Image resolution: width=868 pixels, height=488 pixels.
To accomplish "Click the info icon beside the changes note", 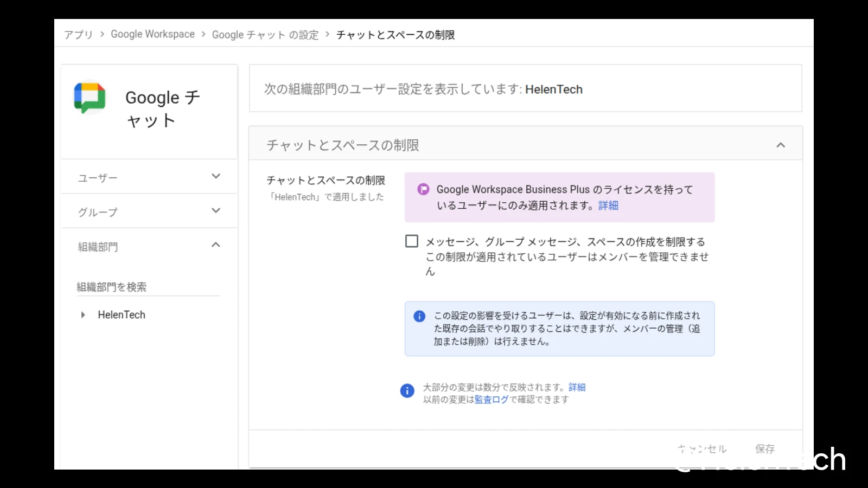I will coord(407,391).
